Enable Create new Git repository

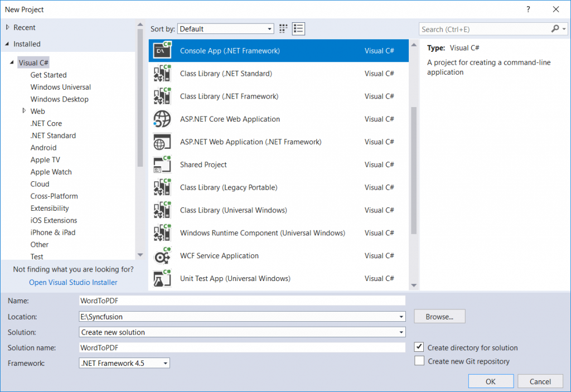coord(419,360)
